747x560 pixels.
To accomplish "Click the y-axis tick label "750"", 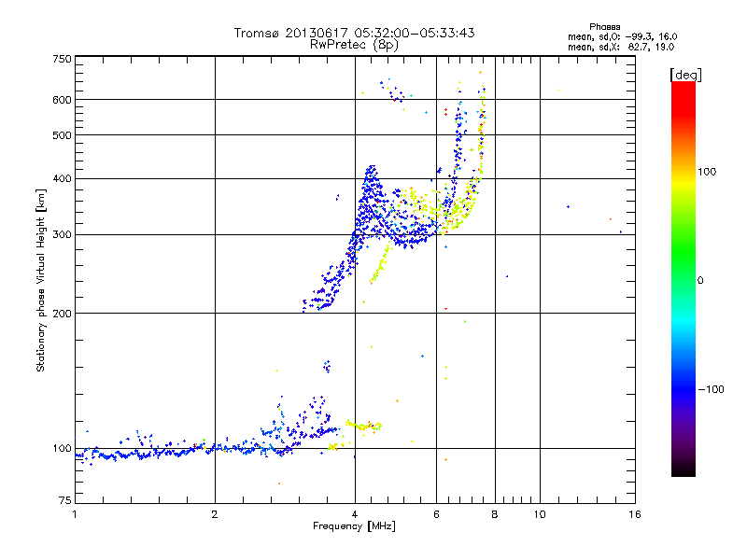I will [x=62, y=59].
